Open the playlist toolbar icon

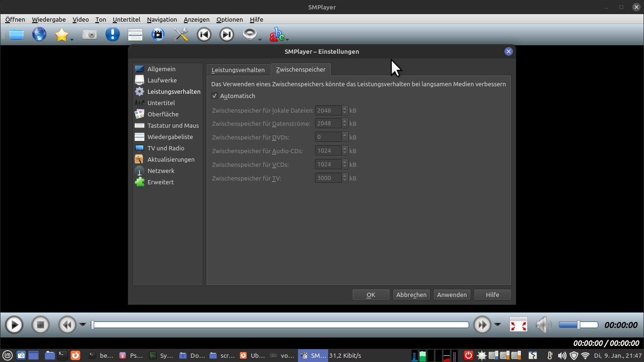click(135, 34)
